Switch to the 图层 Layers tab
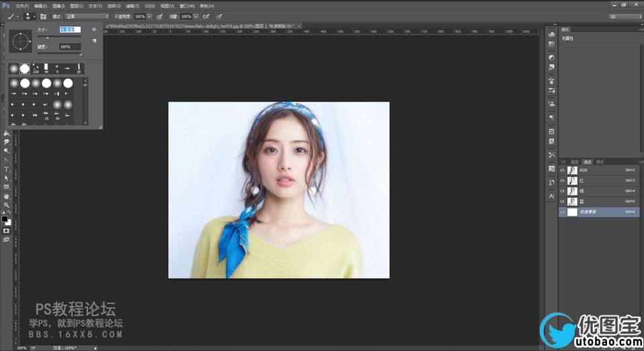This screenshot has height=351, width=644. [x=575, y=162]
